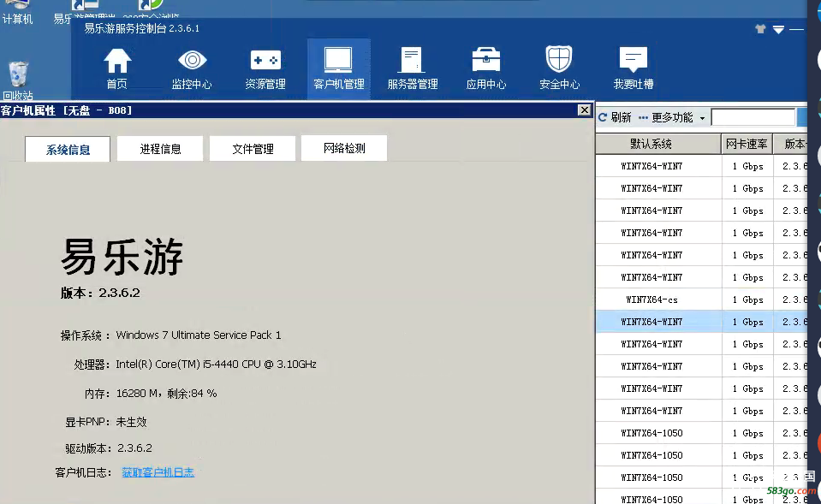Expand the 更多功能 dropdown

click(x=672, y=117)
